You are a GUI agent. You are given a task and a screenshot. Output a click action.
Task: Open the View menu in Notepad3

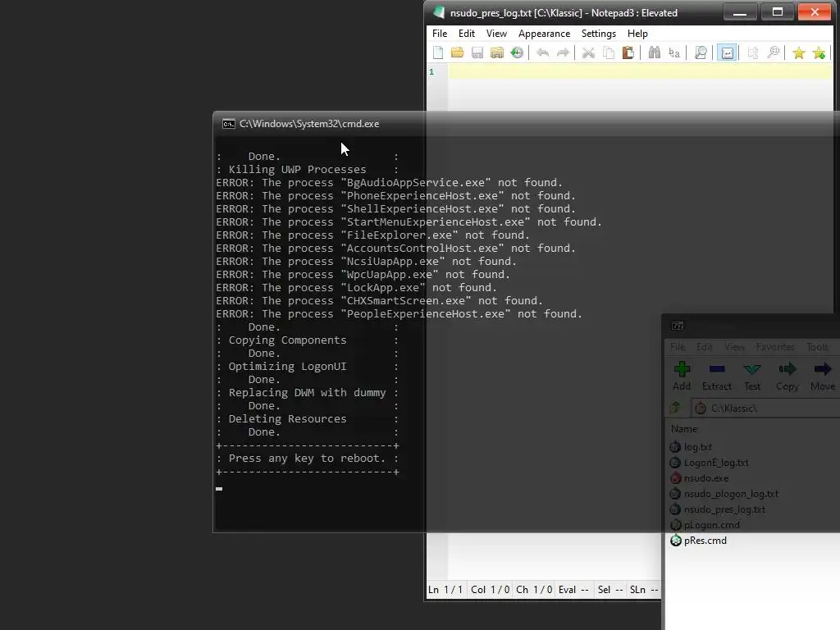496,33
